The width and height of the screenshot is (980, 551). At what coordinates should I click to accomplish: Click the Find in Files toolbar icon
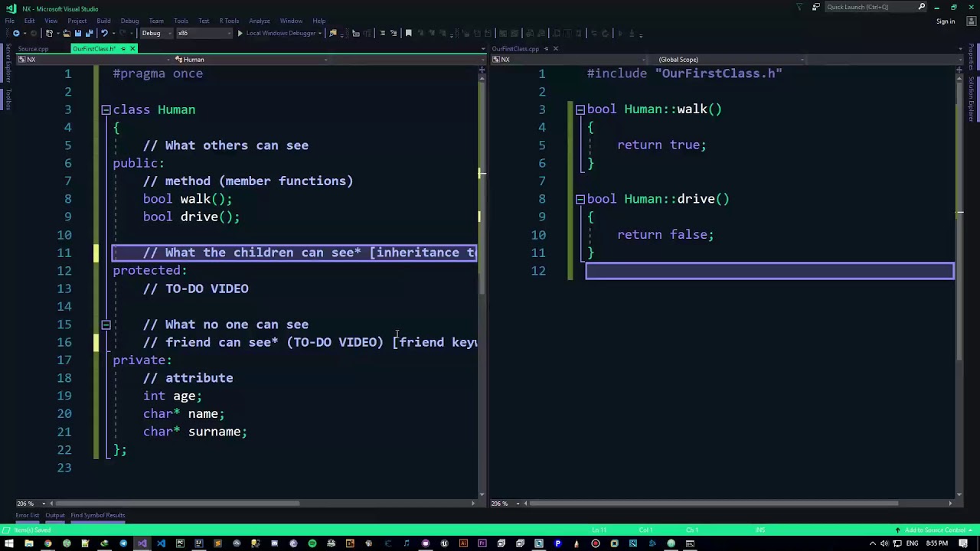pos(332,33)
